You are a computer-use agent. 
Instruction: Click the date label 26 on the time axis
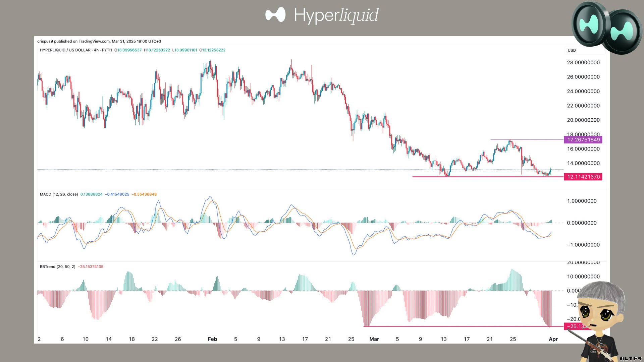point(178,339)
